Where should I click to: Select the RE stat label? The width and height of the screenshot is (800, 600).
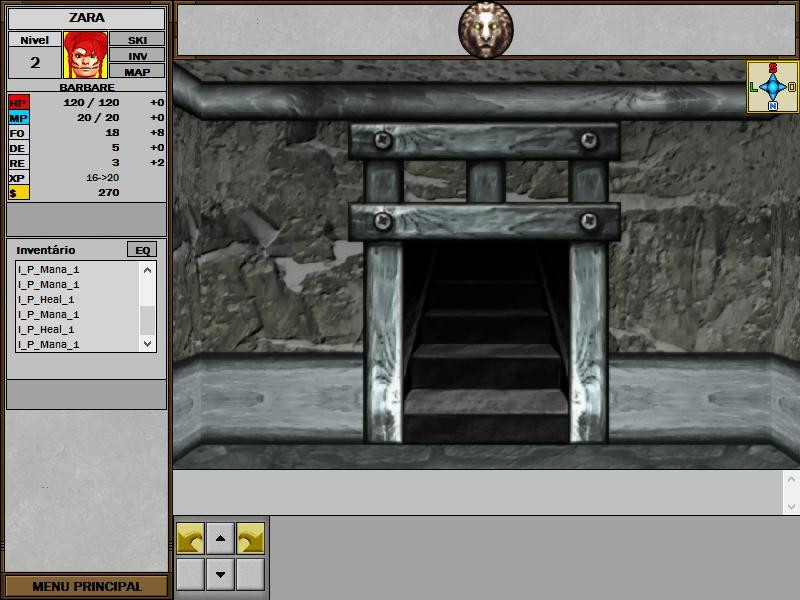(19, 163)
